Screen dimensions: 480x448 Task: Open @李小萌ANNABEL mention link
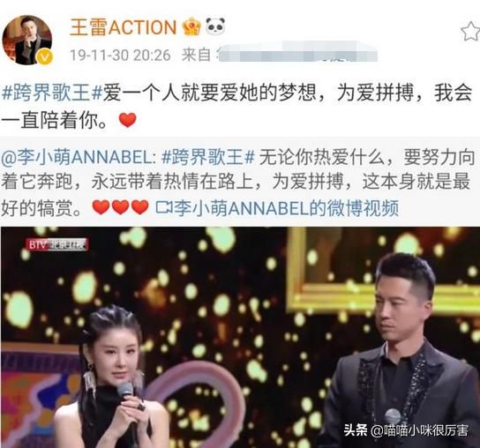click(81, 157)
